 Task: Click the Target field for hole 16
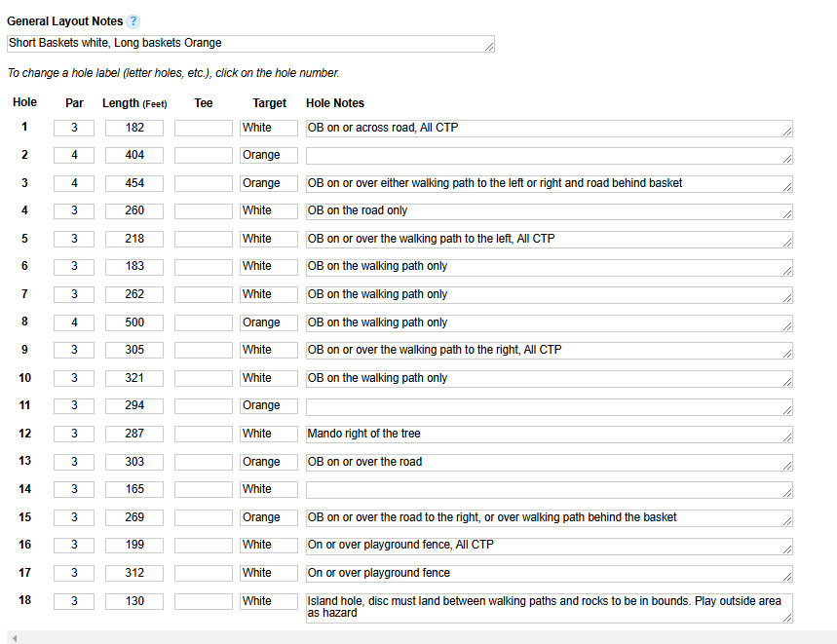[x=269, y=546]
